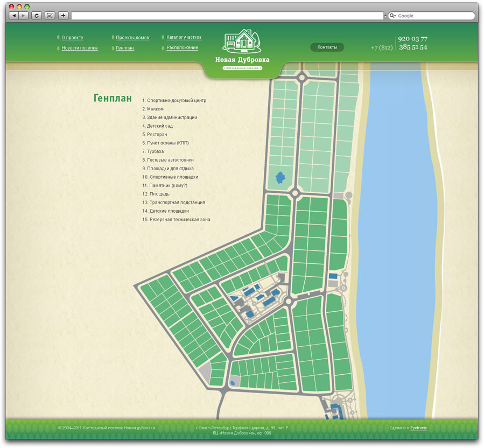484x448 pixels.
Task: Select '15. Резервная техническая зона' in the legend
Action: click(176, 220)
